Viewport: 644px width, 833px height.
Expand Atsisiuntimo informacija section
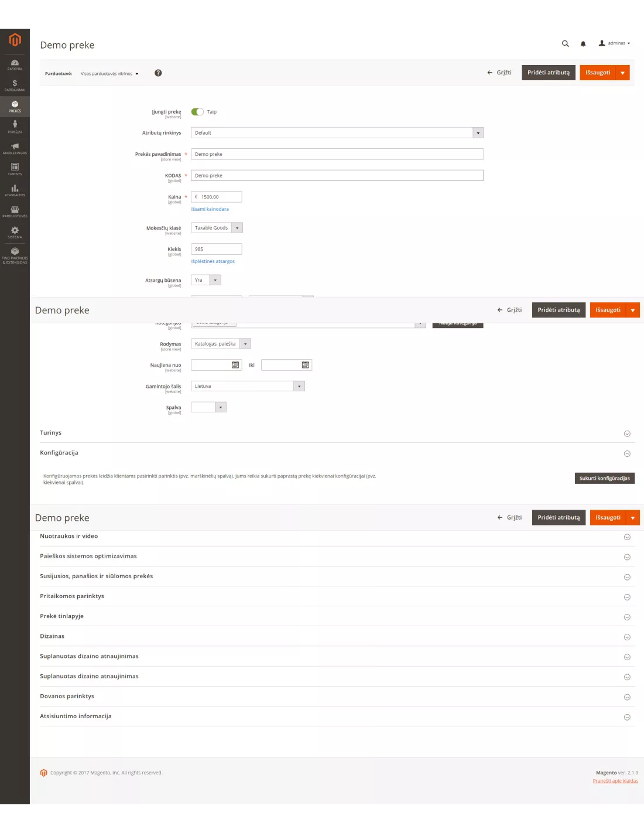[337, 716]
